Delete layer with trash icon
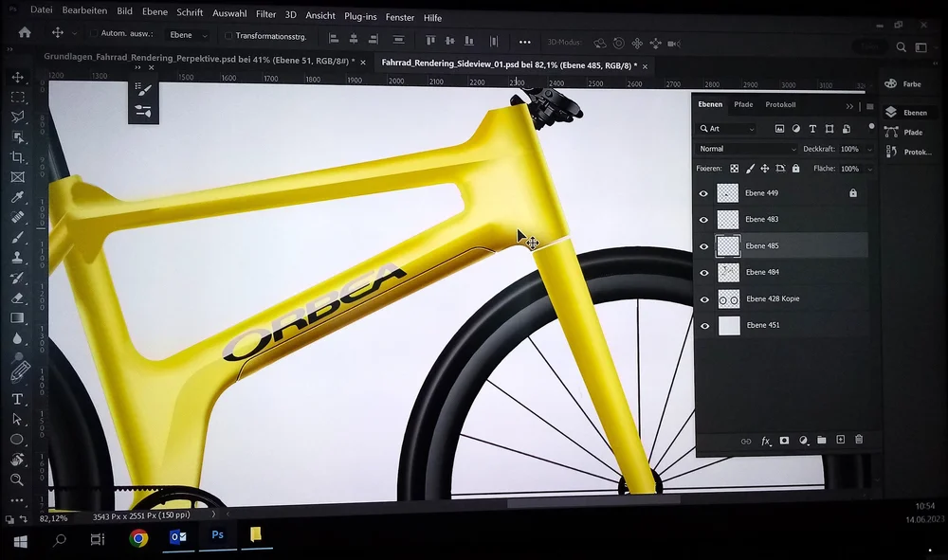The image size is (948, 560). (859, 439)
